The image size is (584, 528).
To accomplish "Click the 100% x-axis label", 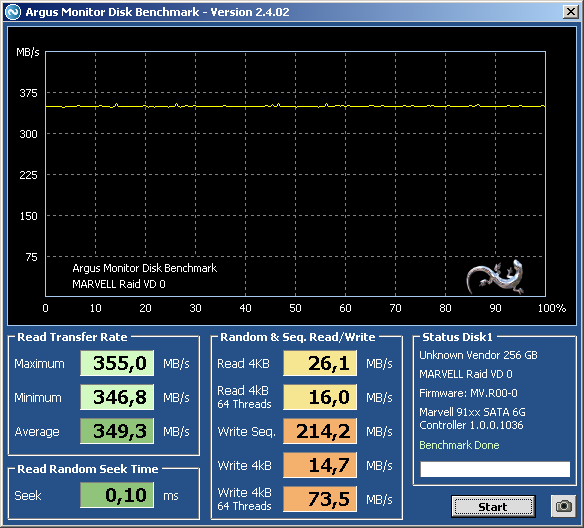I will 552,308.
